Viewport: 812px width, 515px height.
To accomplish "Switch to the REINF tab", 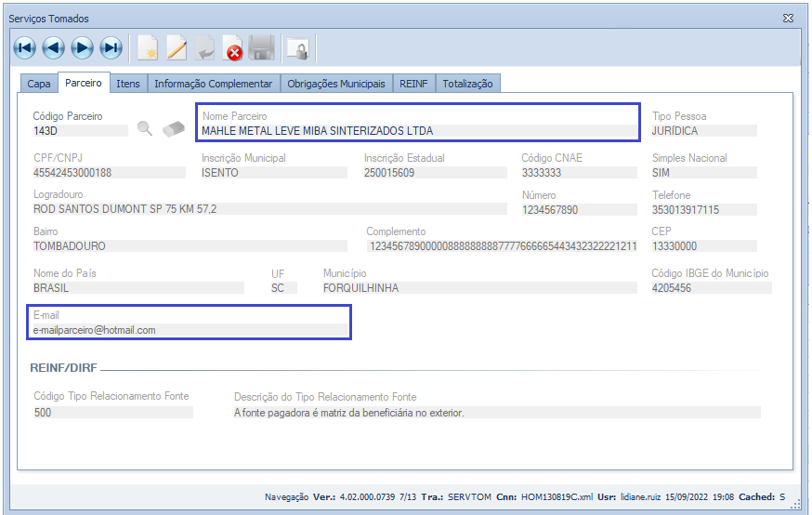I will 413,84.
